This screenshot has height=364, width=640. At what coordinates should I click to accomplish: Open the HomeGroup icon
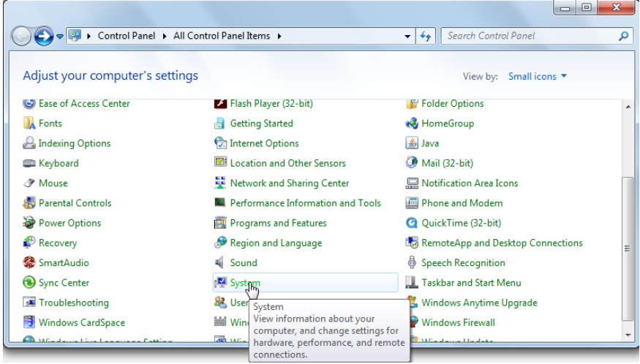pos(412,124)
